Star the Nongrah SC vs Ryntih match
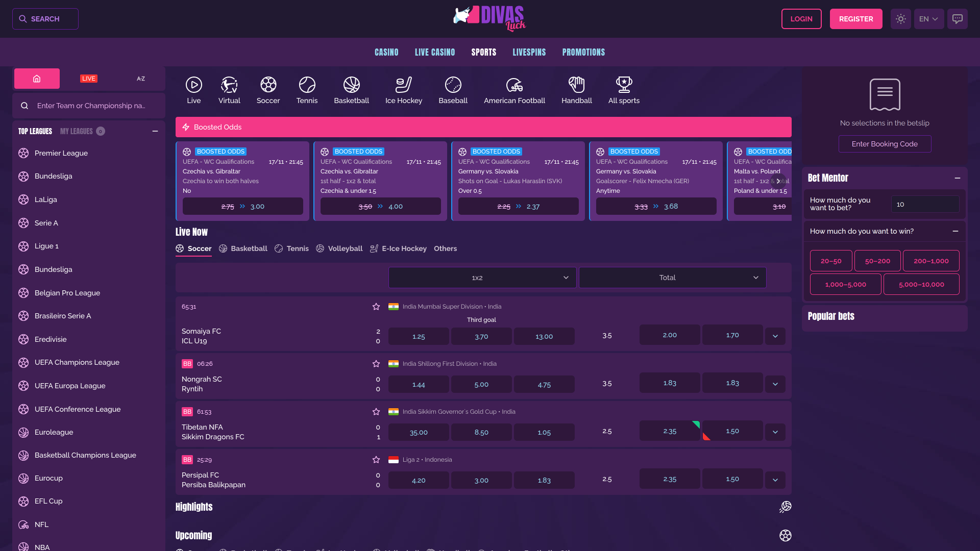The width and height of the screenshot is (980, 551). click(x=376, y=363)
